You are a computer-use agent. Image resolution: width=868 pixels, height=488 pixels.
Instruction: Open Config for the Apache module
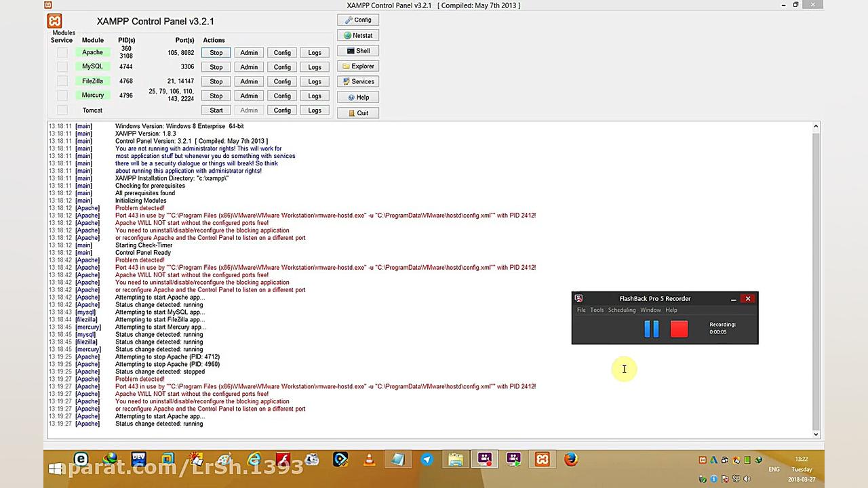[x=282, y=52]
